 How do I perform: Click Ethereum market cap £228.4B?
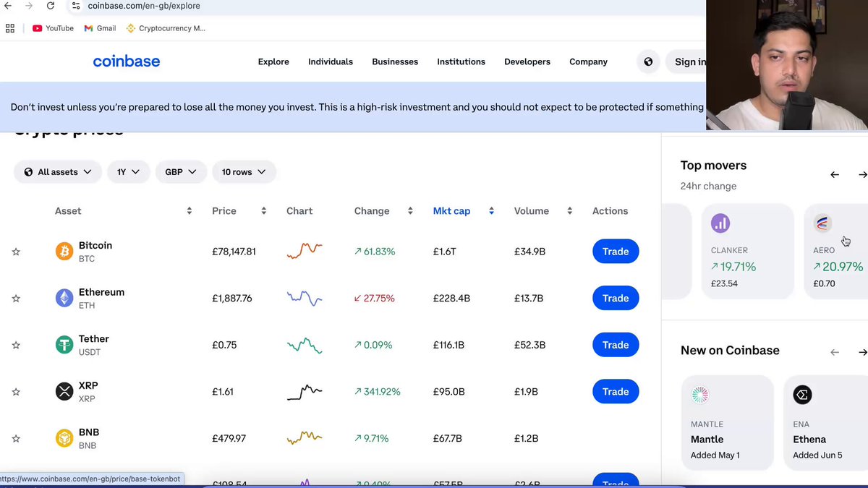pyautogui.click(x=451, y=299)
